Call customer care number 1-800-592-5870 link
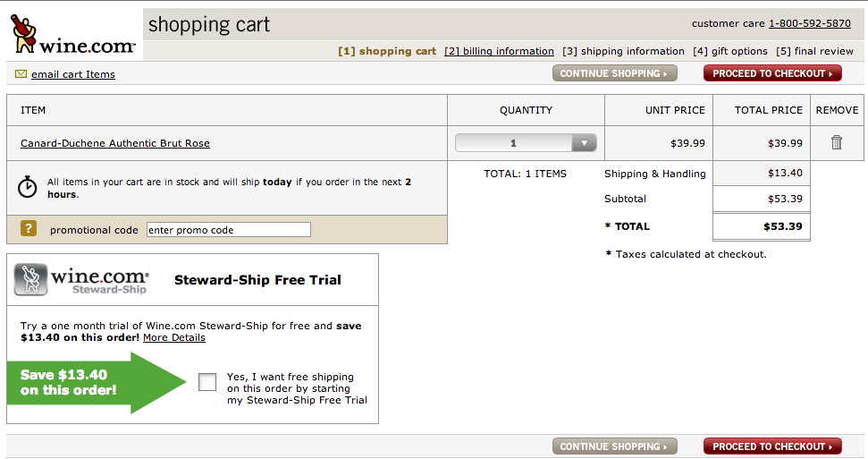 (809, 23)
